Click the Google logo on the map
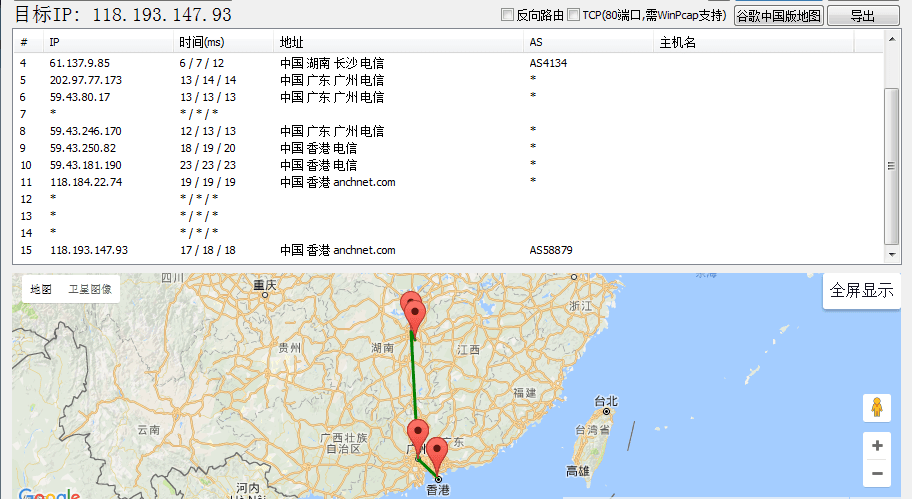 [48, 494]
